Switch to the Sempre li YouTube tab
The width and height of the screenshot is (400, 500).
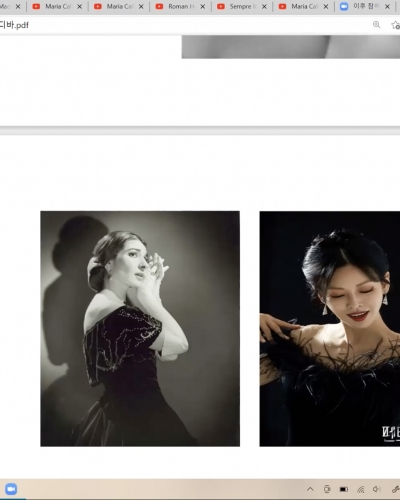pos(237,6)
